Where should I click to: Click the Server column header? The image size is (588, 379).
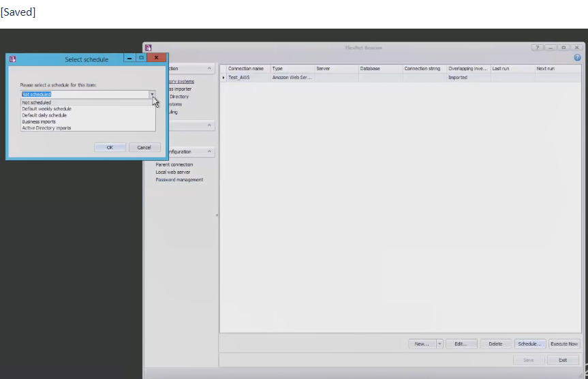pyautogui.click(x=337, y=69)
